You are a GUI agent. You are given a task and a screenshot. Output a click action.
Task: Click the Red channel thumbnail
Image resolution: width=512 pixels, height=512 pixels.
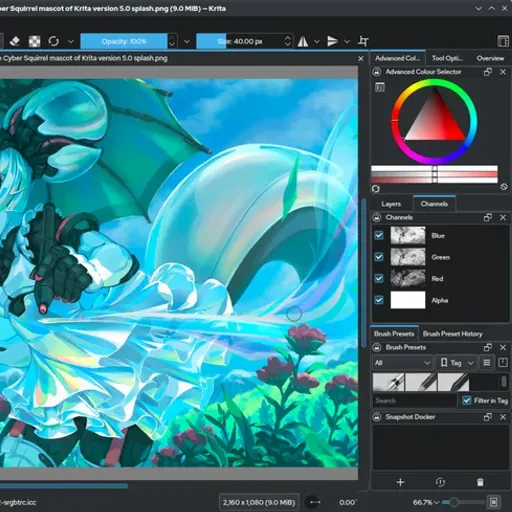tap(408, 278)
